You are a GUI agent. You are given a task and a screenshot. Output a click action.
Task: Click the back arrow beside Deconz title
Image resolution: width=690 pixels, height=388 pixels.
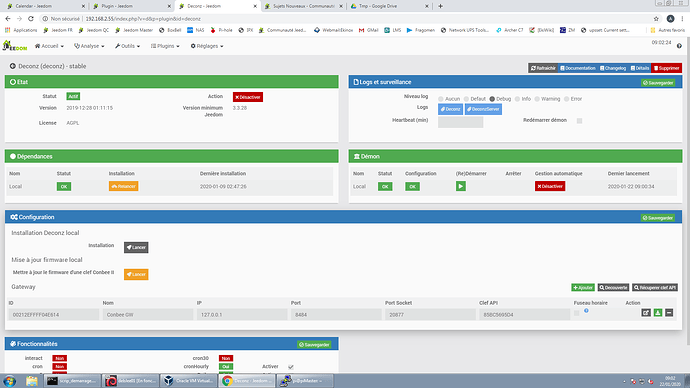(13, 66)
